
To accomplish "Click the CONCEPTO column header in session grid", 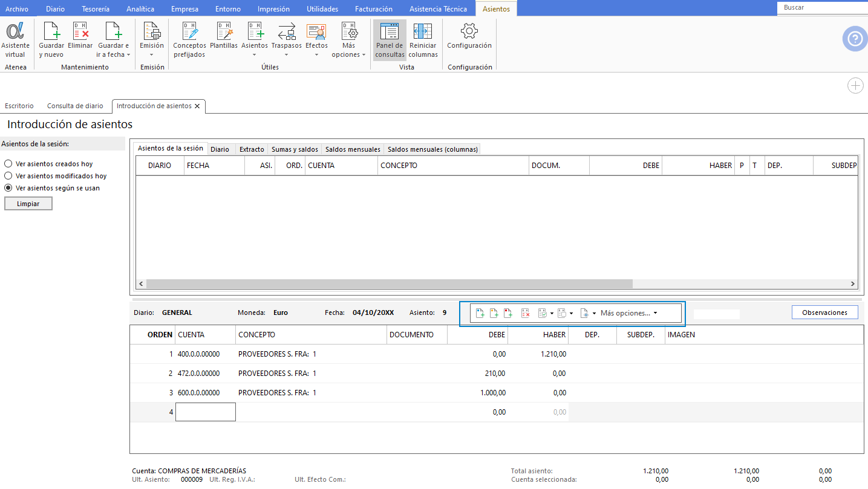I will 453,166.
